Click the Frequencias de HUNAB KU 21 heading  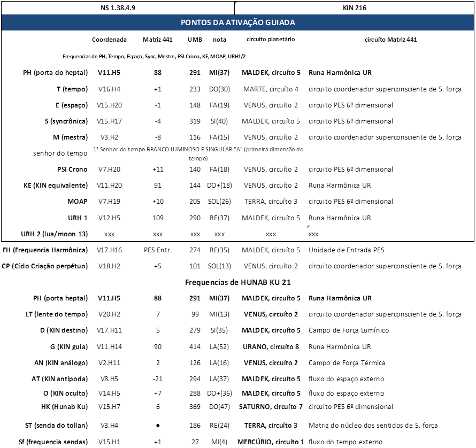tap(237, 282)
